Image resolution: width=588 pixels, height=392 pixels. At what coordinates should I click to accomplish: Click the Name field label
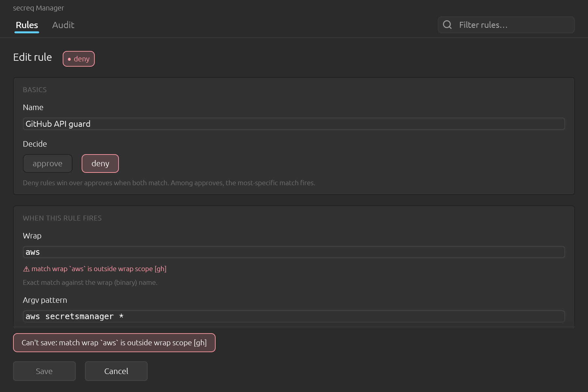click(x=33, y=107)
